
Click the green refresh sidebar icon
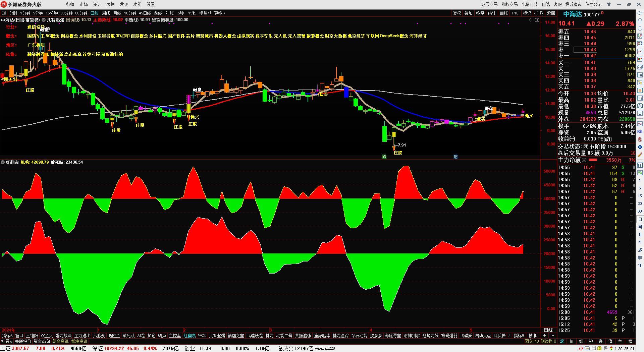click(x=640, y=173)
